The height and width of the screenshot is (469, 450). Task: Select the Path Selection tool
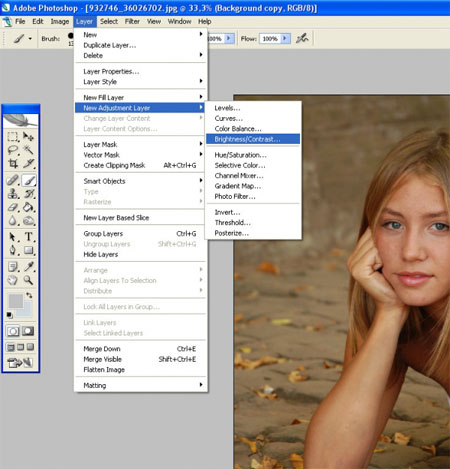pos(13,237)
